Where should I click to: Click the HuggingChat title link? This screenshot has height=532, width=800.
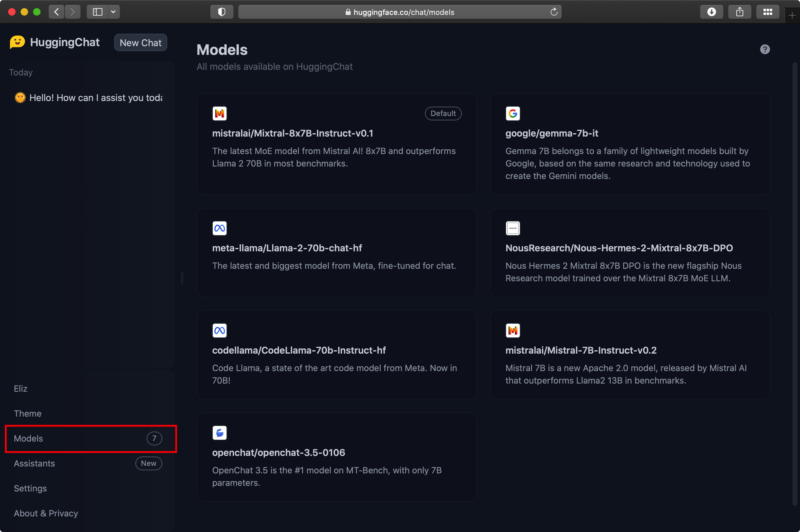(x=65, y=42)
